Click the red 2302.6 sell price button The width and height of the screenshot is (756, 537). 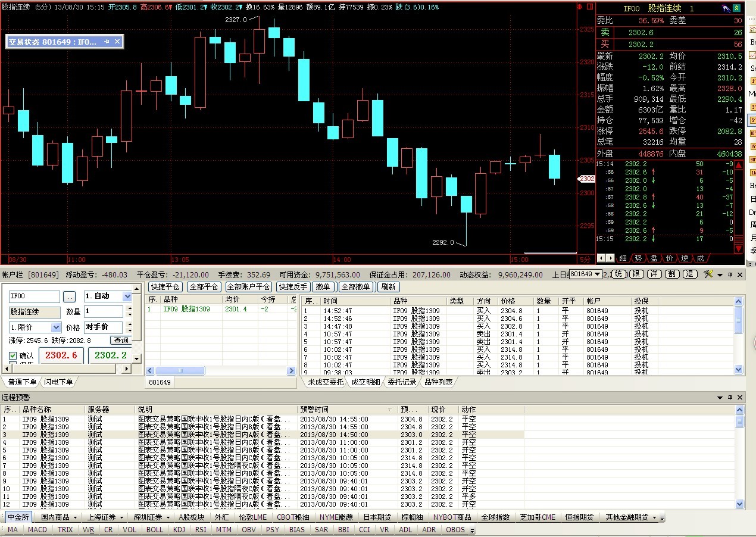coord(61,355)
